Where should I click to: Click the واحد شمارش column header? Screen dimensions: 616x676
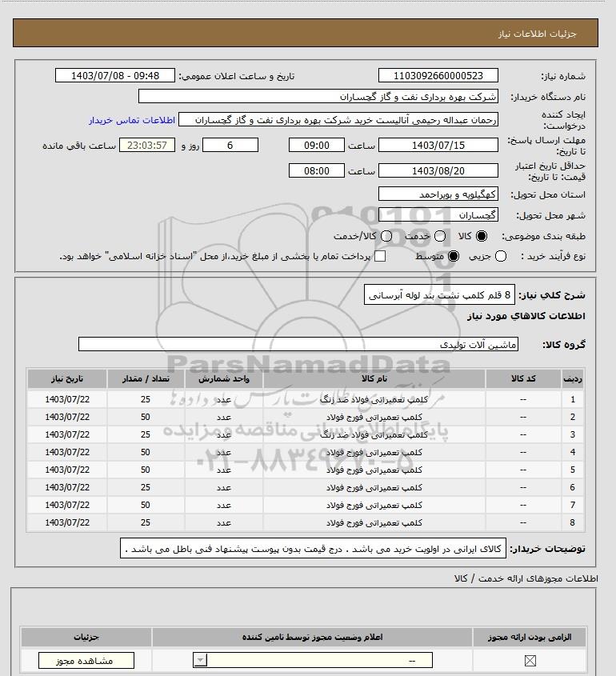pos(224,378)
